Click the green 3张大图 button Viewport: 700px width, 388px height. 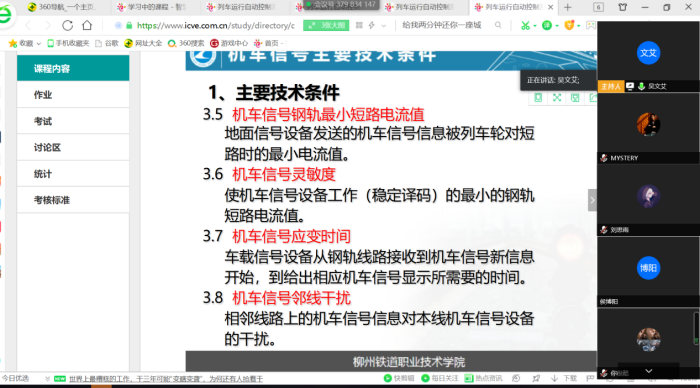point(326,25)
